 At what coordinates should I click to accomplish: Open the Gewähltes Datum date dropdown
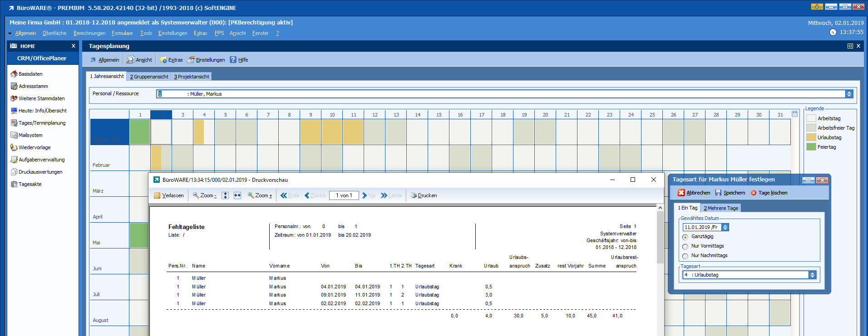pyautogui.click(x=725, y=227)
